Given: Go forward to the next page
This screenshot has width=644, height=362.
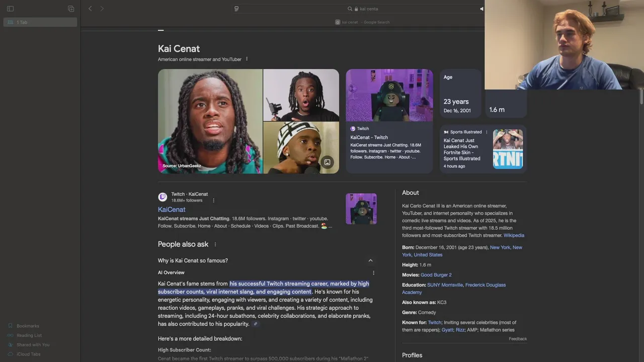Looking at the screenshot, I should pyautogui.click(x=102, y=9).
